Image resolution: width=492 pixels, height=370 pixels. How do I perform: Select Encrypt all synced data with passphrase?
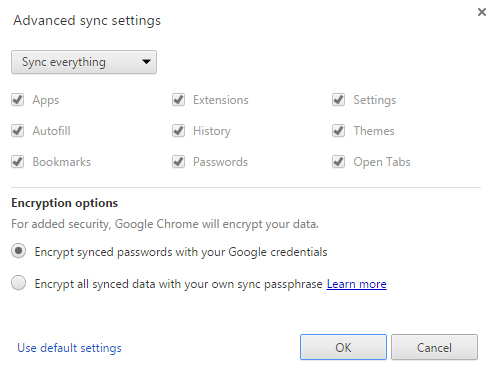click(18, 283)
